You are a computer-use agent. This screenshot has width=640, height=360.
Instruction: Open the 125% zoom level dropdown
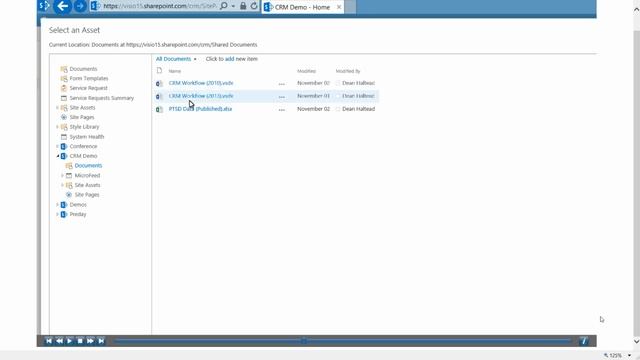(x=629, y=356)
